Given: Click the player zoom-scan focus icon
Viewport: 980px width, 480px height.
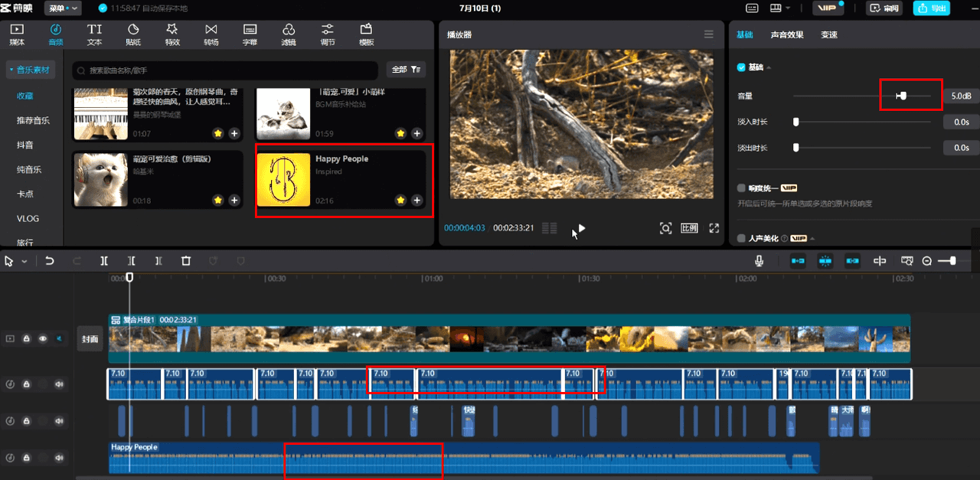Looking at the screenshot, I should 665,228.
